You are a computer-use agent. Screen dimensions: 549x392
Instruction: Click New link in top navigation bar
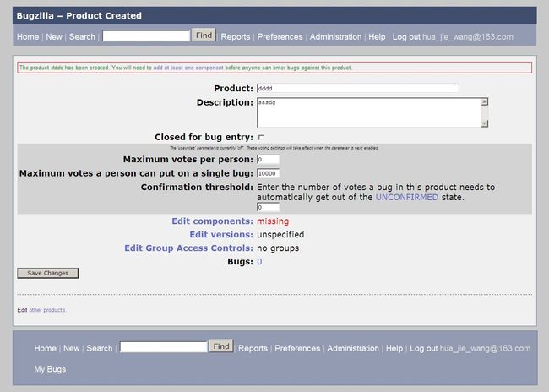54,37
